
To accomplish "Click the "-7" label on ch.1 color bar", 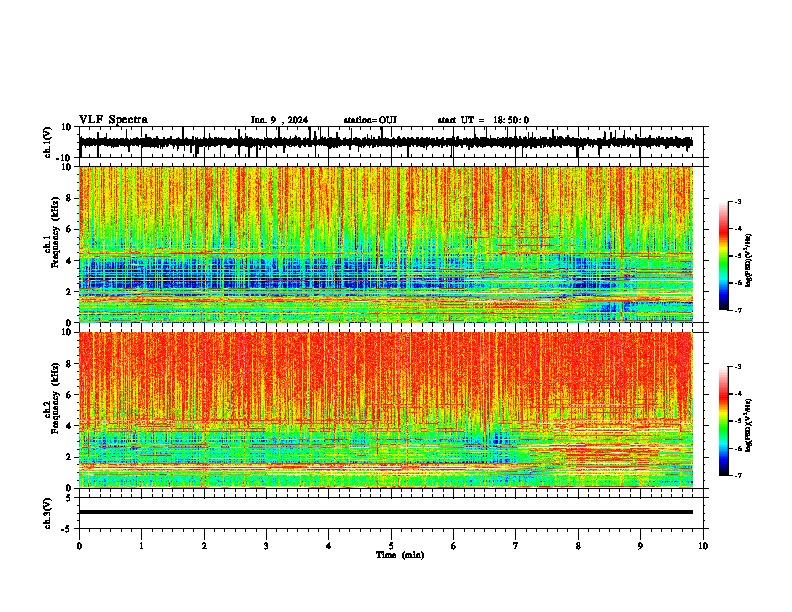I will (x=738, y=310).
